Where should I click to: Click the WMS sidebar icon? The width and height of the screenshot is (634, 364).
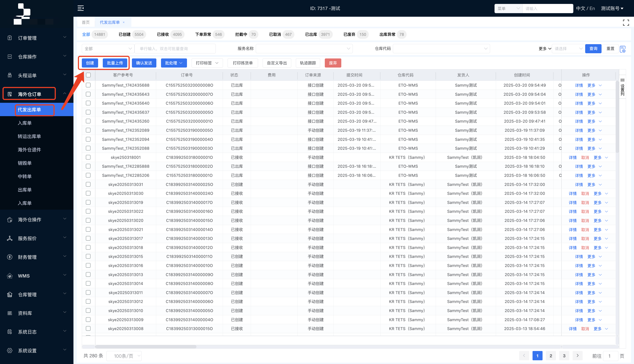click(x=10, y=276)
